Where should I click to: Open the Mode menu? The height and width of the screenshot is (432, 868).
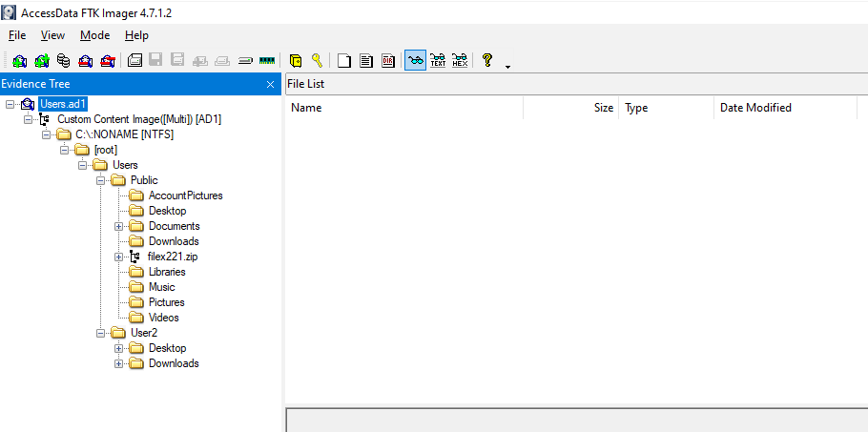(x=94, y=35)
